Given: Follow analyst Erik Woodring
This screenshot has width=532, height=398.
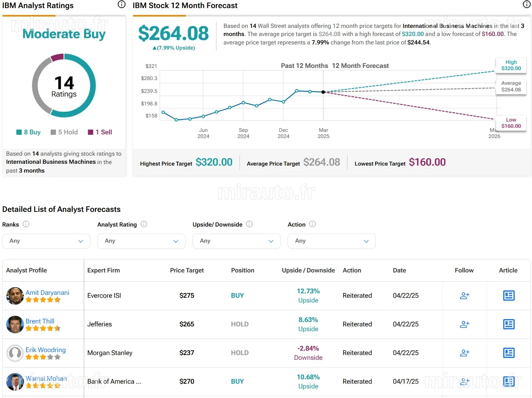Looking at the screenshot, I should click(464, 353).
